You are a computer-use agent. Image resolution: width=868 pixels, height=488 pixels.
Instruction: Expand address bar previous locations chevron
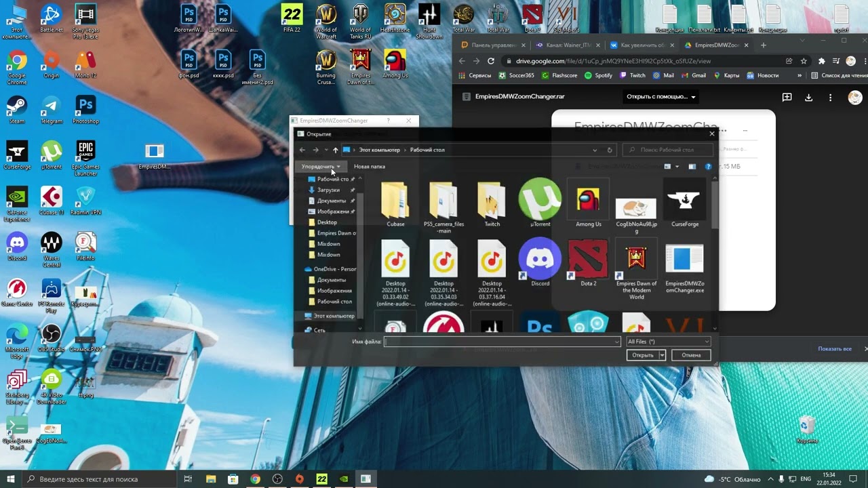595,150
